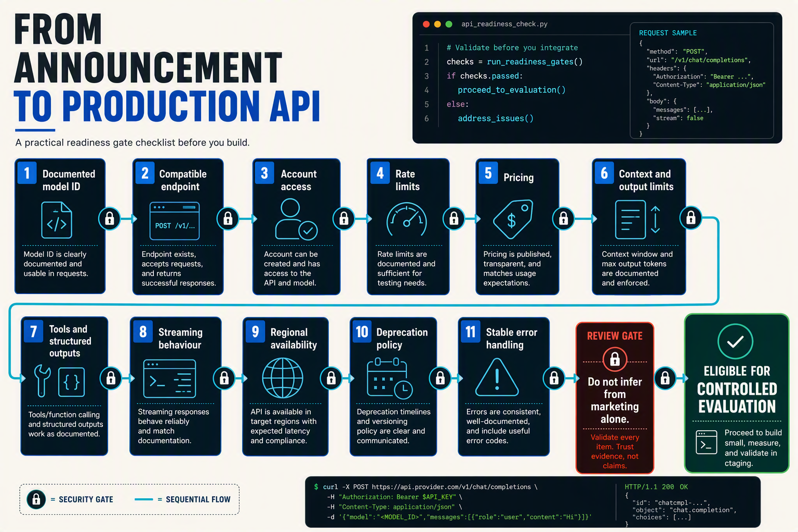Click the "/v1/chat/completions" url value in sample

(x=710, y=60)
